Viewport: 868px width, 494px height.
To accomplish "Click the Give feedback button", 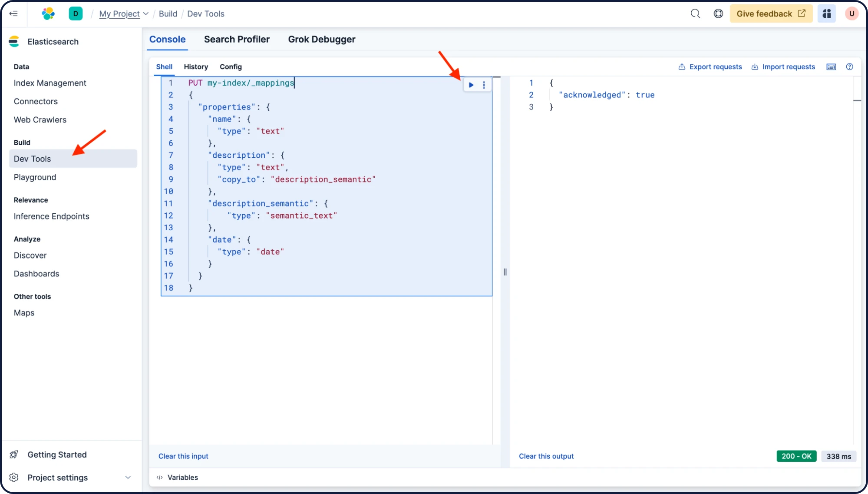I will [x=771, y=13].
